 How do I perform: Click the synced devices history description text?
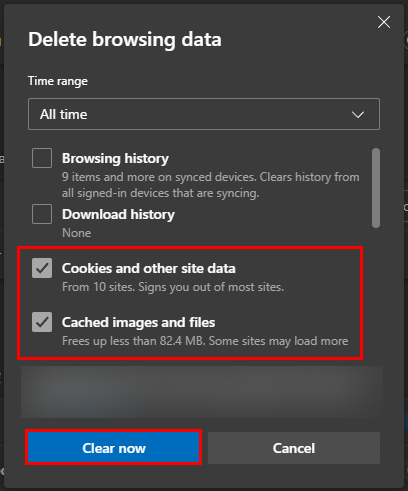211,185
